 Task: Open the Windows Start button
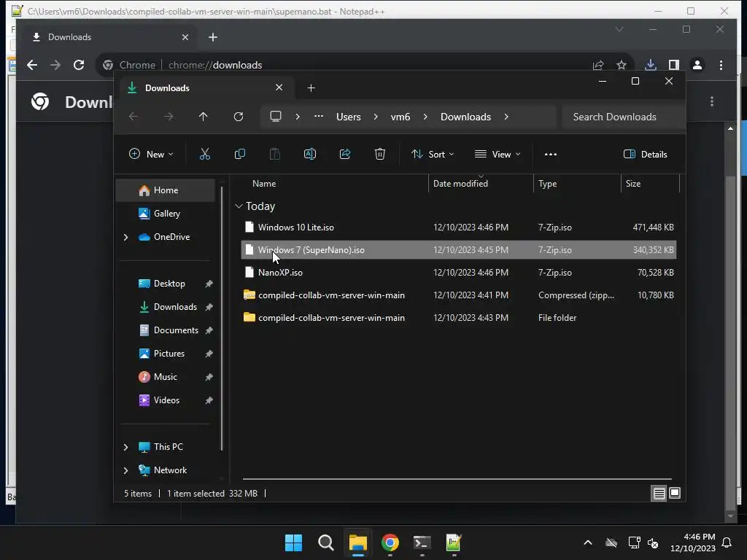[293, 542]
